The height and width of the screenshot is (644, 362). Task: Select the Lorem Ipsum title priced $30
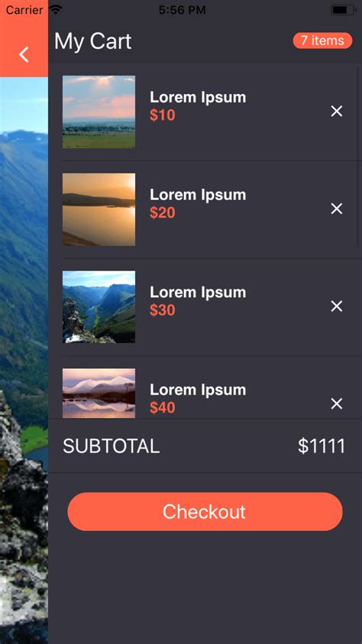[x=198, y=292]
